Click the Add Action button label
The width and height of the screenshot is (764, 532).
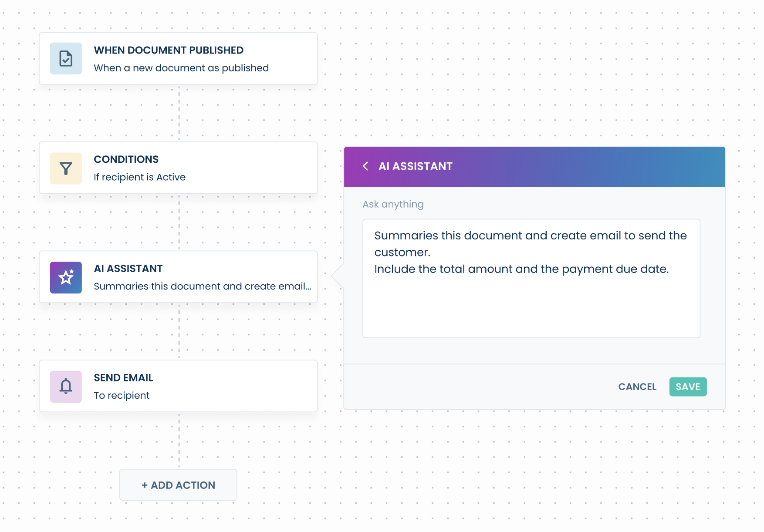[x=183, y=485]
